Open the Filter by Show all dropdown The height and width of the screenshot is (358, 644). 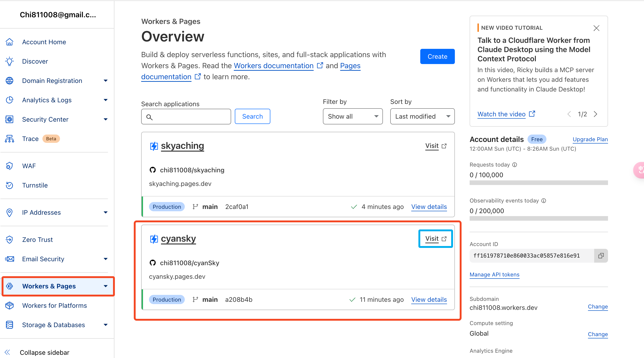coord(352,116)
